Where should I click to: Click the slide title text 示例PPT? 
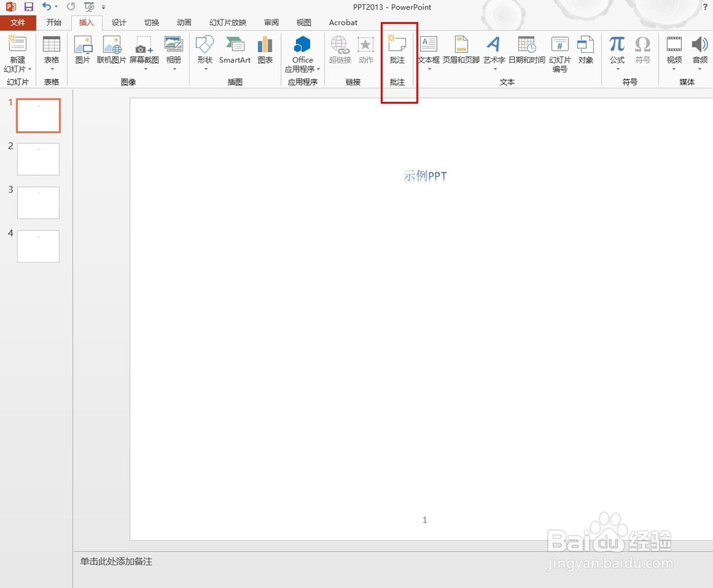tap(425, 176)
